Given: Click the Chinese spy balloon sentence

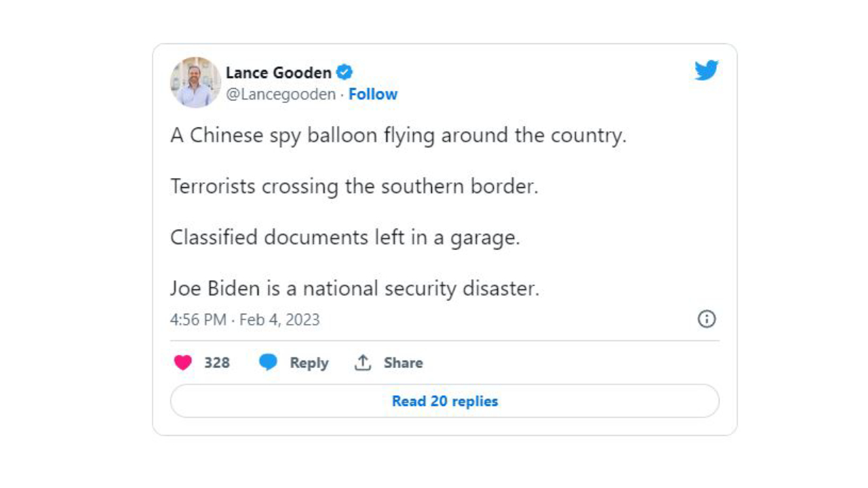Looking at the screenshot, I should click(398, 136).
